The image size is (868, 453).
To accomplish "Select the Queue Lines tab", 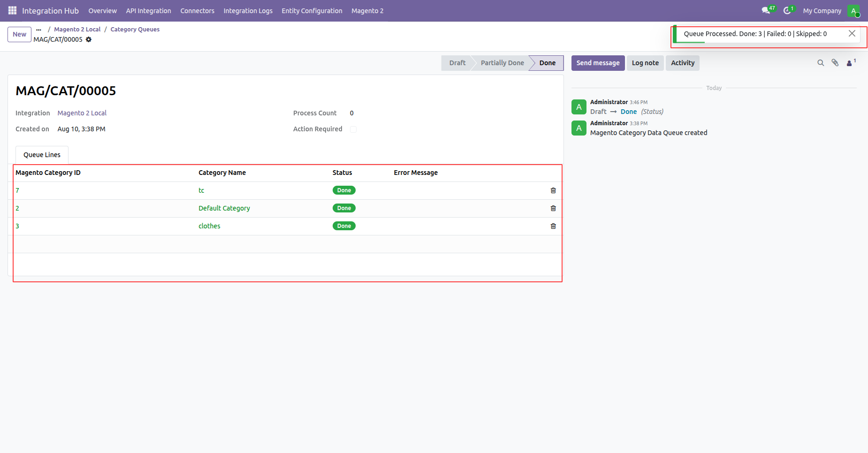I will point(42,155).
